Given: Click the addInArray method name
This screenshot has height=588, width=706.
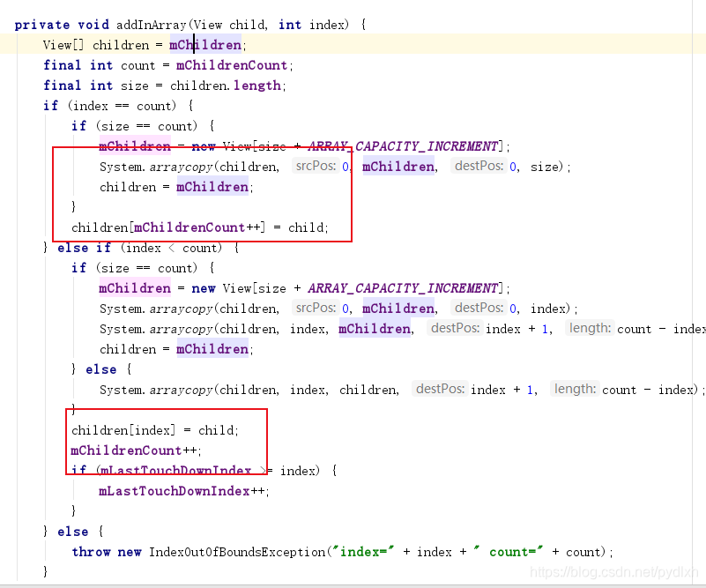Looking at the screenshot, I should point(151,25).
